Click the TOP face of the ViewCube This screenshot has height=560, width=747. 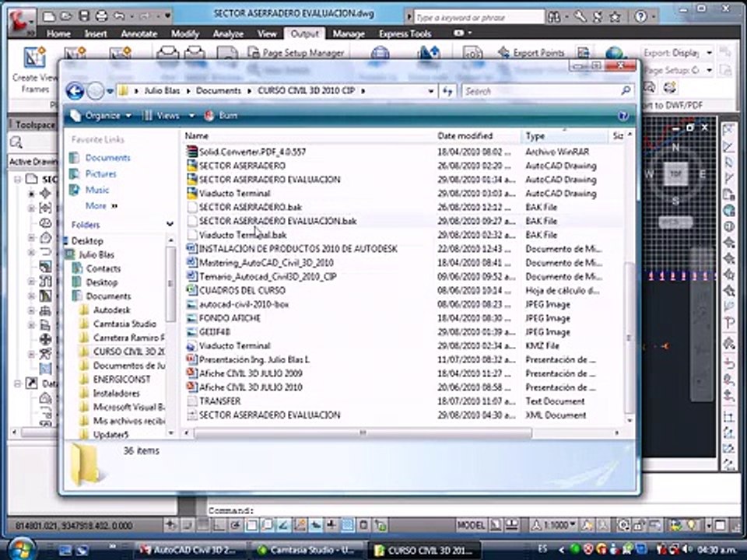click(x=675, y=174)
